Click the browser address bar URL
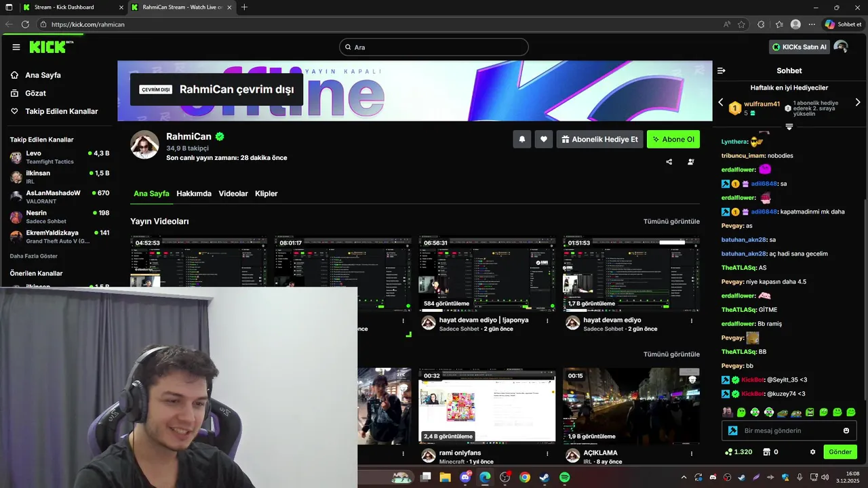The height and width of the screenshot is (488, 868). (x=88, y=24)
